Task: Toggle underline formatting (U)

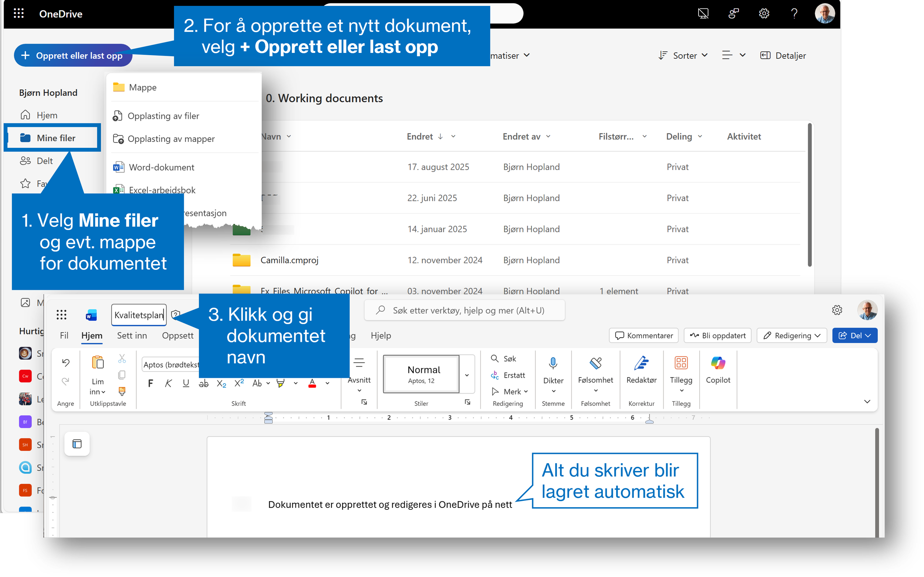Action: tap(186, 383)
